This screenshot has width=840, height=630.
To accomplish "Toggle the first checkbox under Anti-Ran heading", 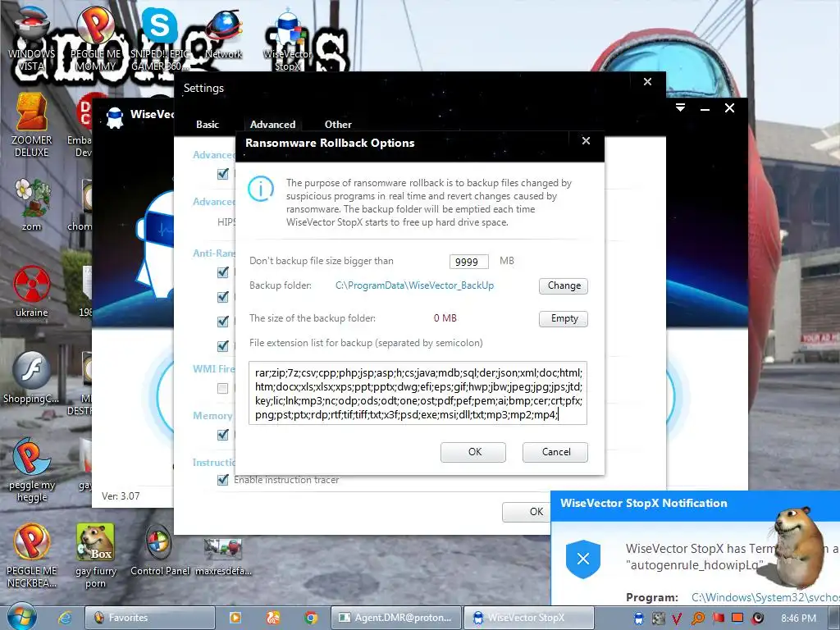I will (x=223, y=272).
